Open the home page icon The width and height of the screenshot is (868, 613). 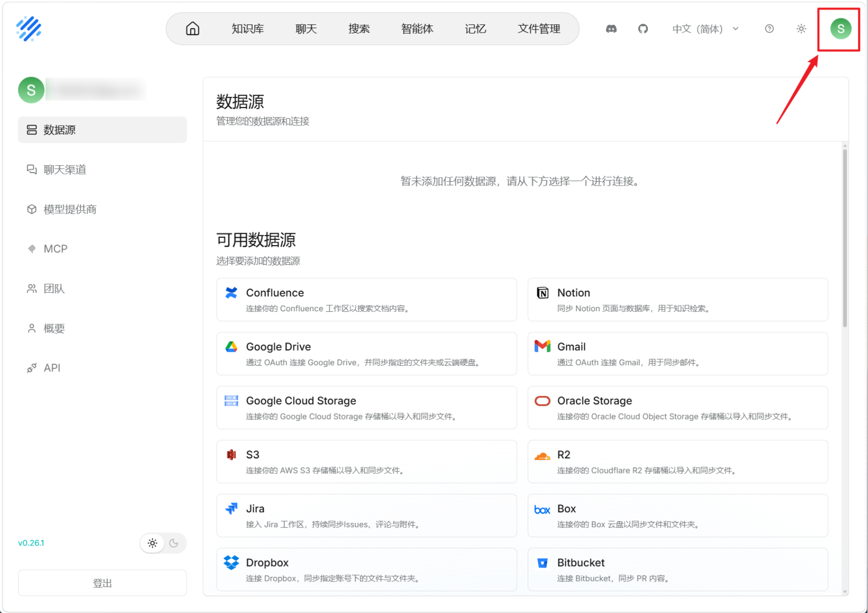point(193,29)
